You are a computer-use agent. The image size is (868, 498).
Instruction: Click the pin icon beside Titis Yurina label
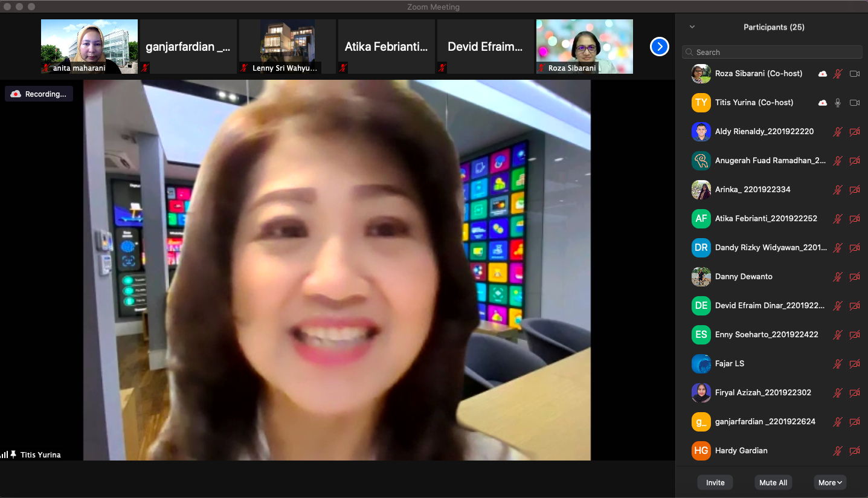(13, 454)
